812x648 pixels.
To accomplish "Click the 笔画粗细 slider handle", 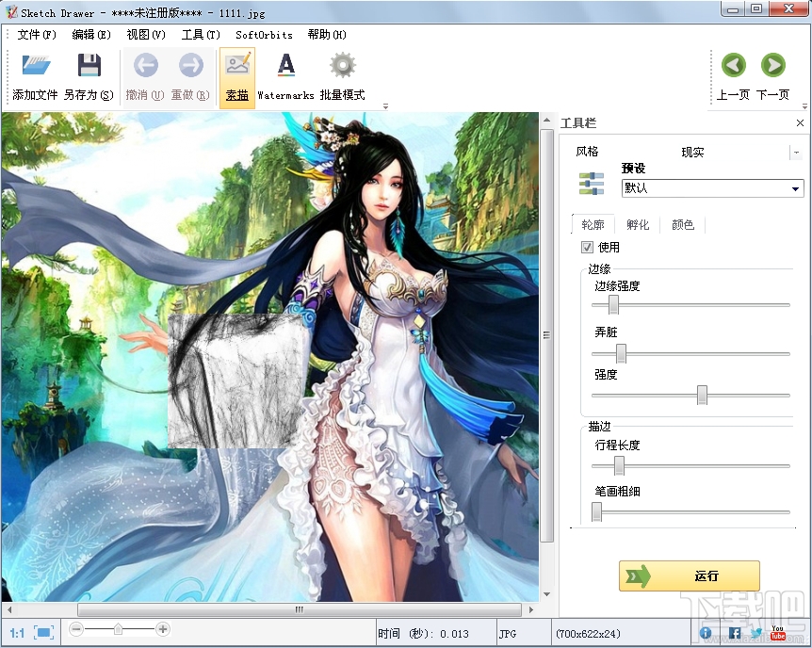I will pos(596,511).
